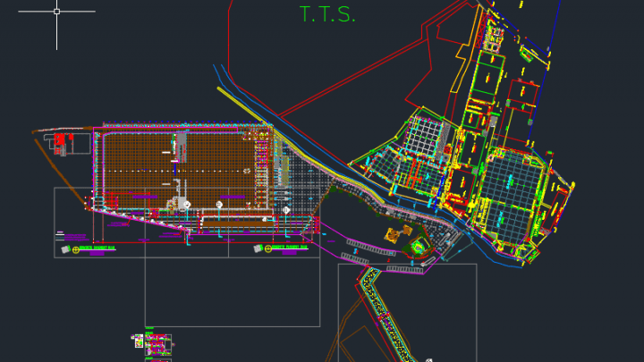Click the red block on the far left
Viewport: 644px width, 362px height.
click(x=60, y=140)
